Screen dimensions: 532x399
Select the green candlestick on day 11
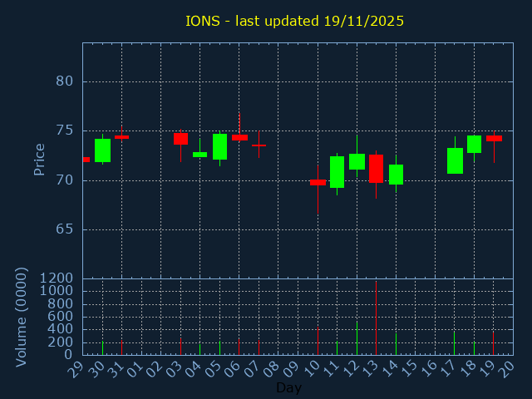pos(337,172)
